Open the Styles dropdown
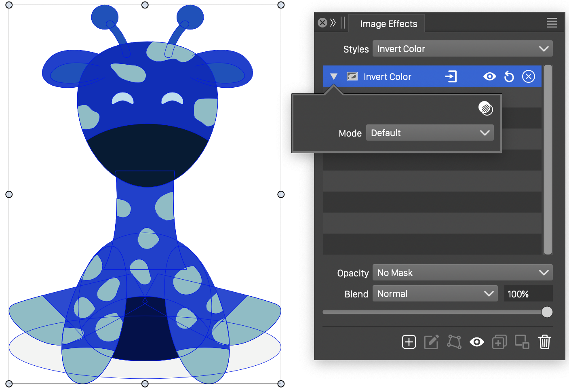569x392 pixels. [462, 49]
